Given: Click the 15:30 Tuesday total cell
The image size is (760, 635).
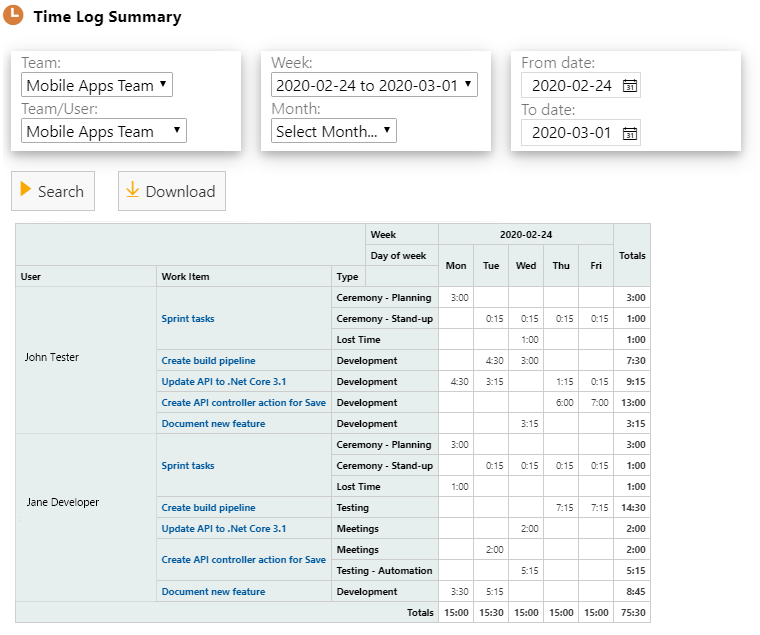Looking at the screenshot, I should (x=491, y=613).
